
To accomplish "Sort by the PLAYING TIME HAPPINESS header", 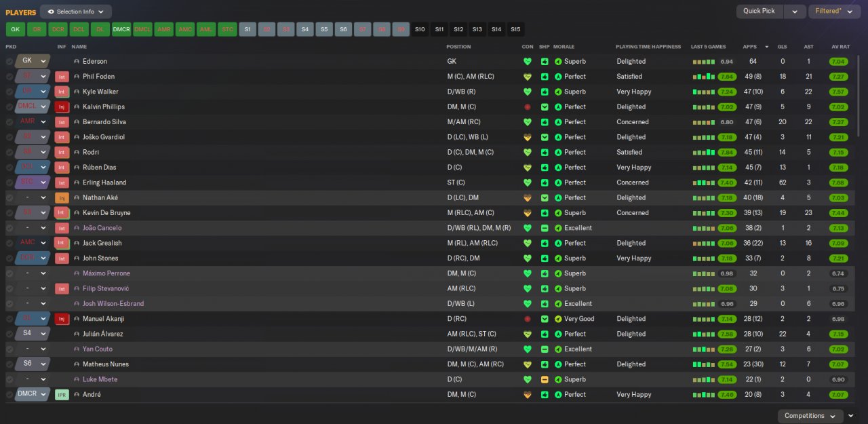I will click(x=648, y=47).
